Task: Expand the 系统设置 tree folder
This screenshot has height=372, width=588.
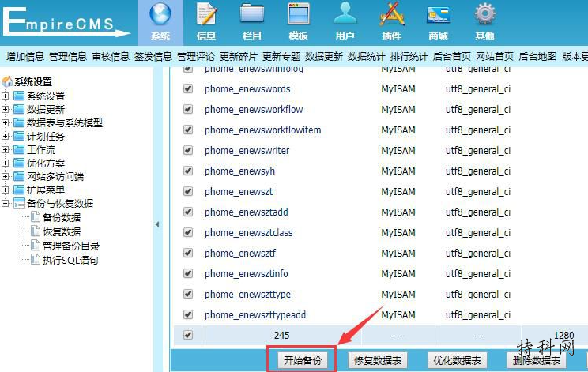Action: [5, 96]
